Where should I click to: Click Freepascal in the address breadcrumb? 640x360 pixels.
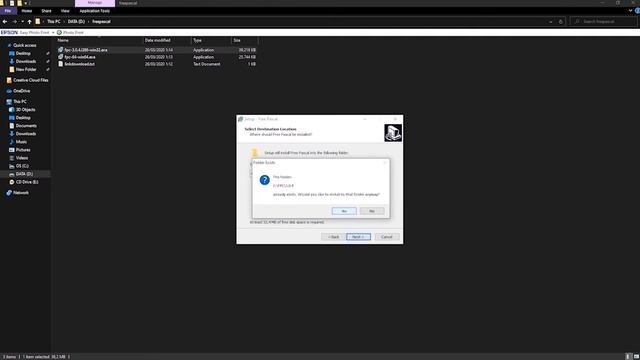[101, 22]
